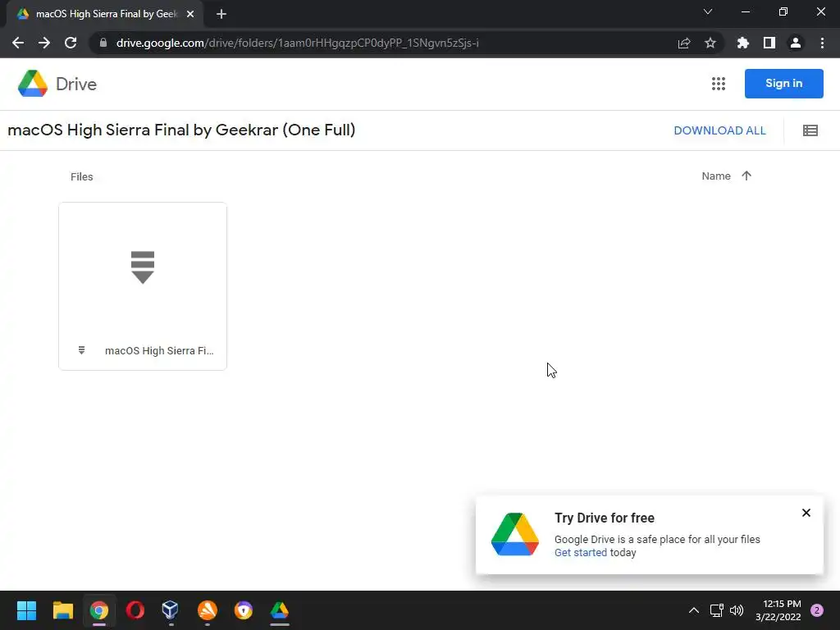Open Chrome profile menu
This screenshot has height=630, width=840.
796,43
